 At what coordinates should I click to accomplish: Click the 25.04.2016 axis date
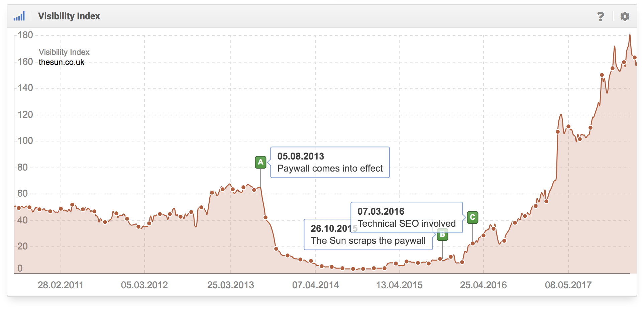pyautogui.click(x=484, y=285)
